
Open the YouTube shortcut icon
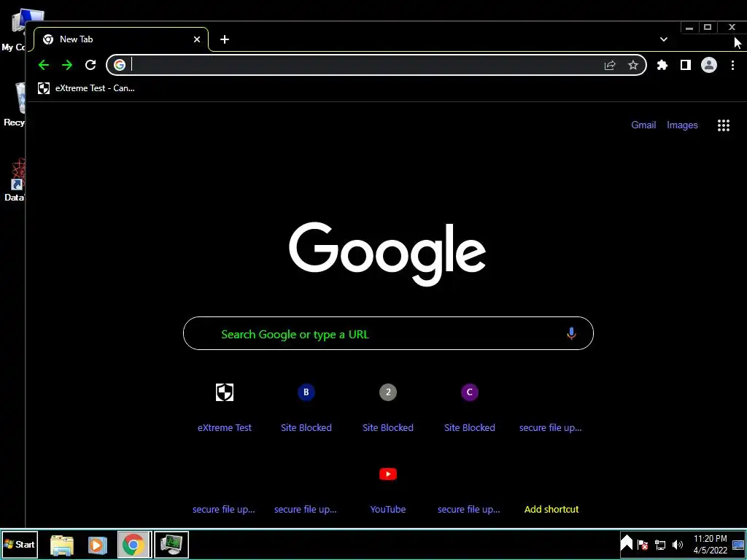tap(388, 474)
